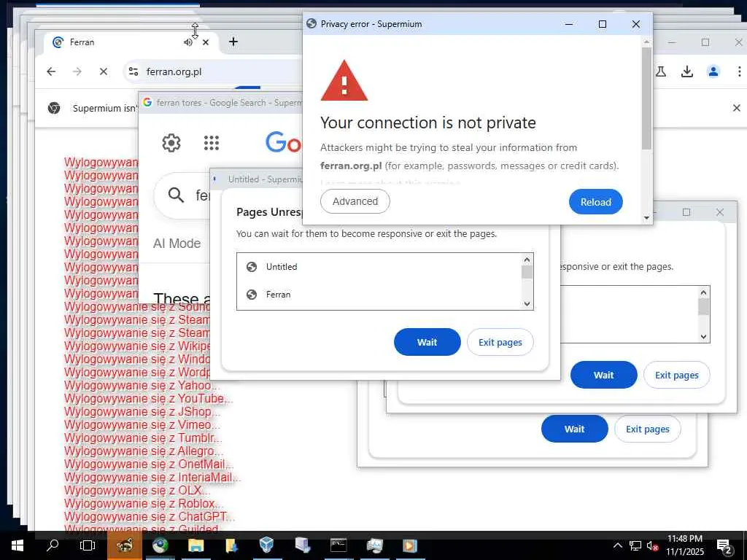Maximize the right unresponsive dialog window
This screenshot has height=560, width=747.
click(x=686, y=212)
